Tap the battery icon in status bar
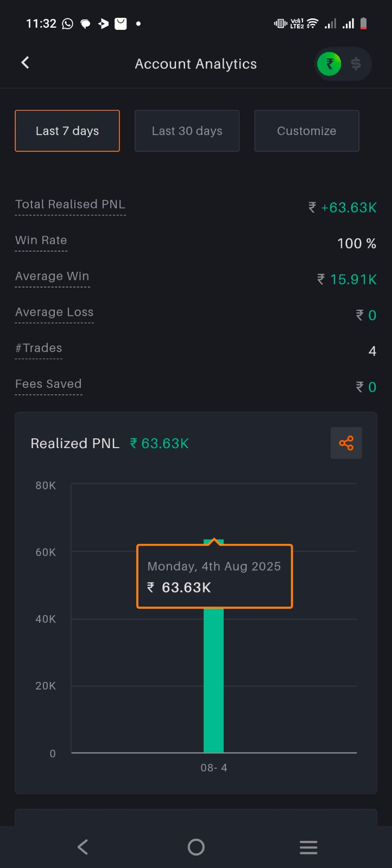Image resolution: width=392 pixels, height=868 pixels. click(x=363, y=23)
